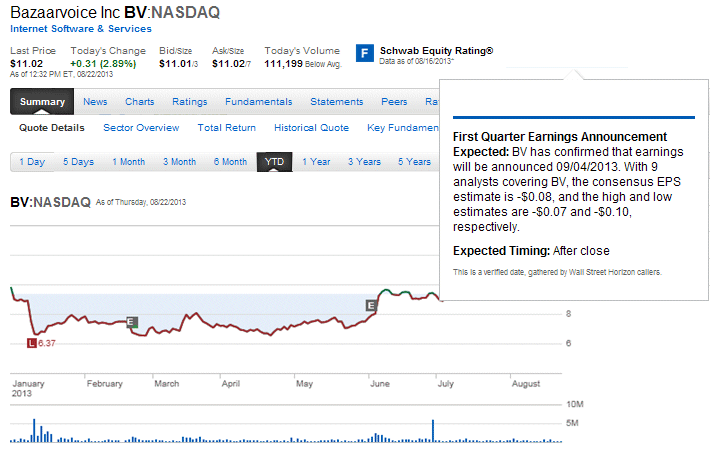The width and height of the screenshot is (714, 452).
Task: Click the E earnings marker near June
Action: pos(371,305)
